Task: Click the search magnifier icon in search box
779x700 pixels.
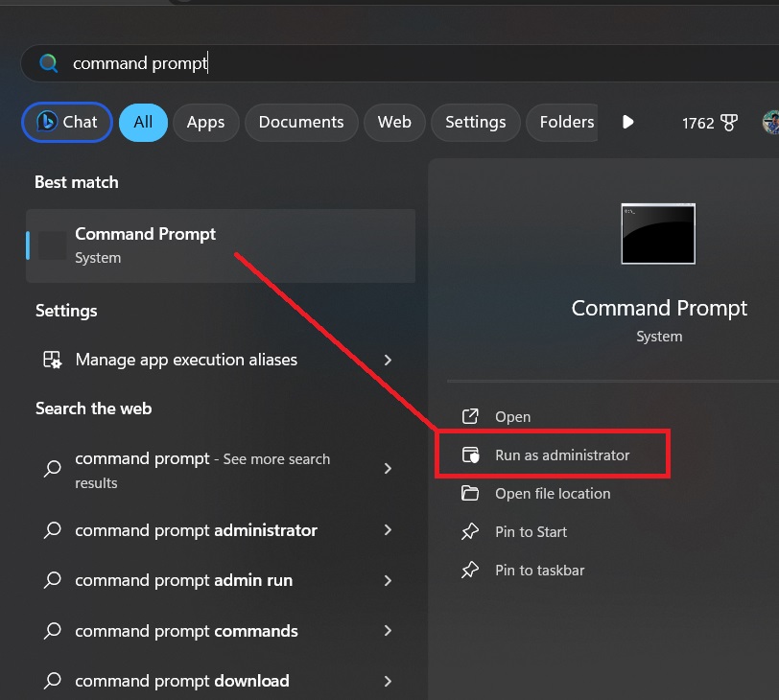Action: point(48,63)
